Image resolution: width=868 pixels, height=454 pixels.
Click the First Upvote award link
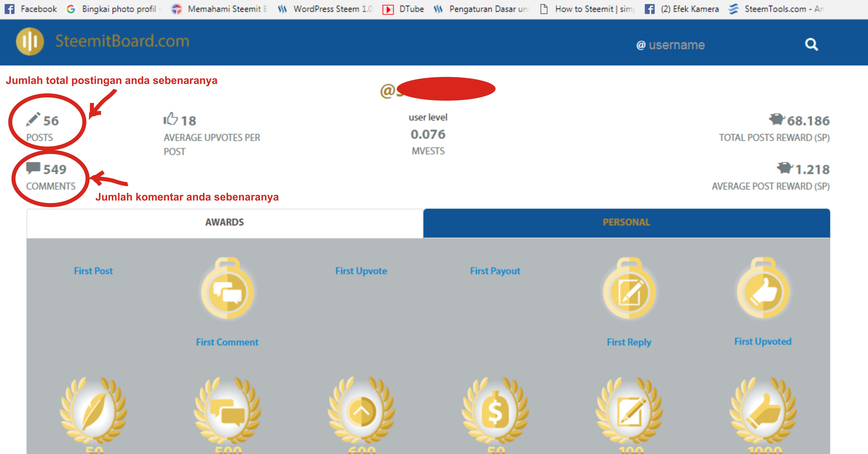click(361, 271)
